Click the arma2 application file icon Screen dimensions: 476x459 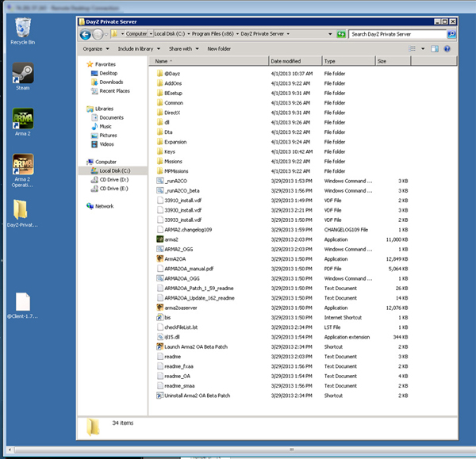pos(159,239)
